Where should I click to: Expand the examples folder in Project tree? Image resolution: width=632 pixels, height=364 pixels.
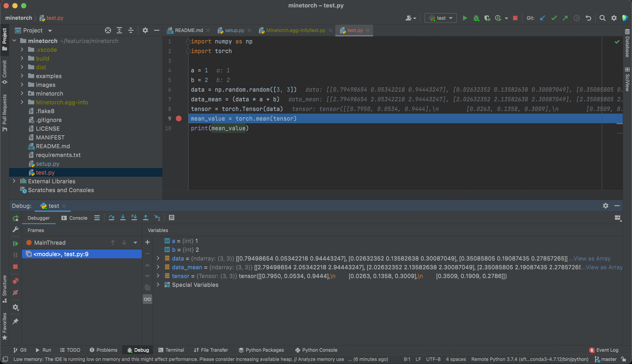22,76
